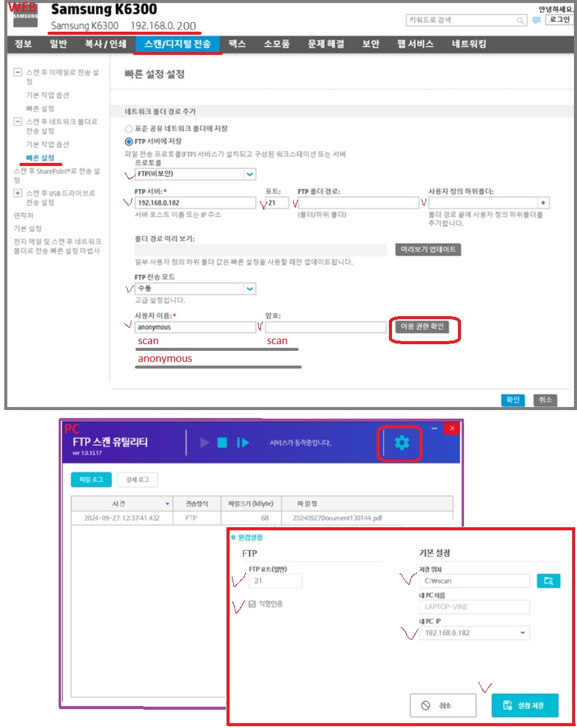The height and width of the screenshot is (728, 577).
Task: Select 기본 작업 옵션 under email settings
Action: 48,95
